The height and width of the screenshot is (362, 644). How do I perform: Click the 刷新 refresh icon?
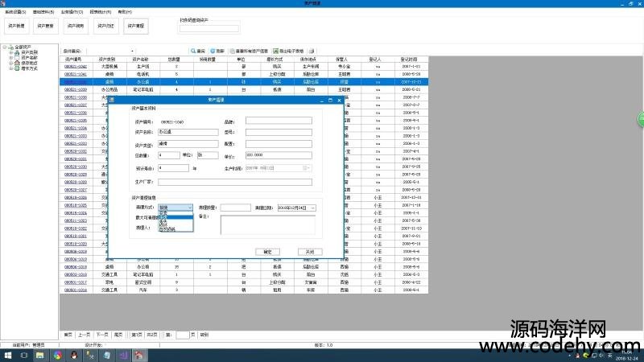(x=213, y=51)
